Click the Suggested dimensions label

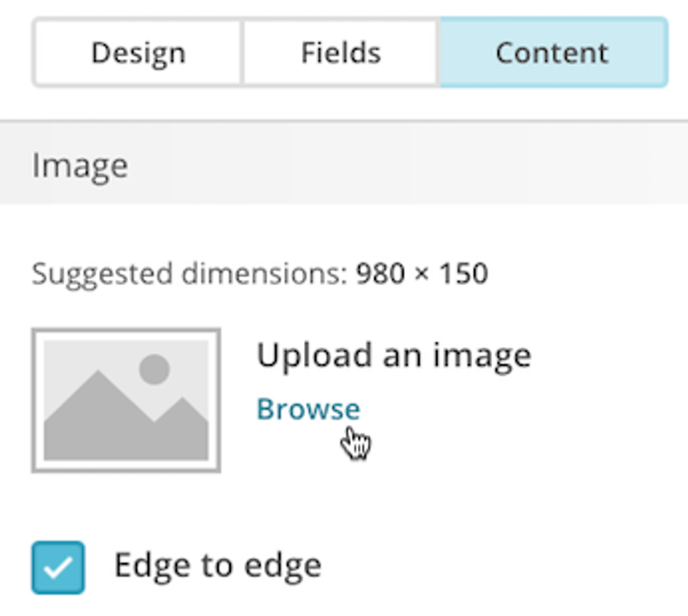click(190, 274)
